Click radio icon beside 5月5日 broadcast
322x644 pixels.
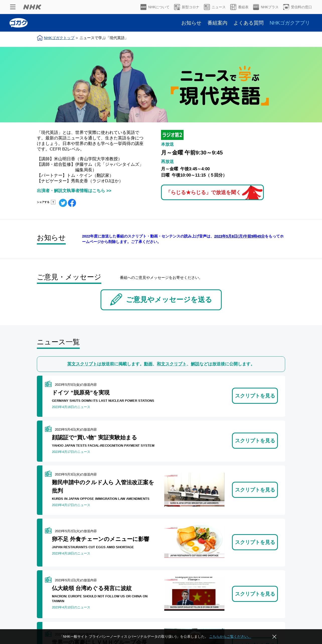coord(48,384)
